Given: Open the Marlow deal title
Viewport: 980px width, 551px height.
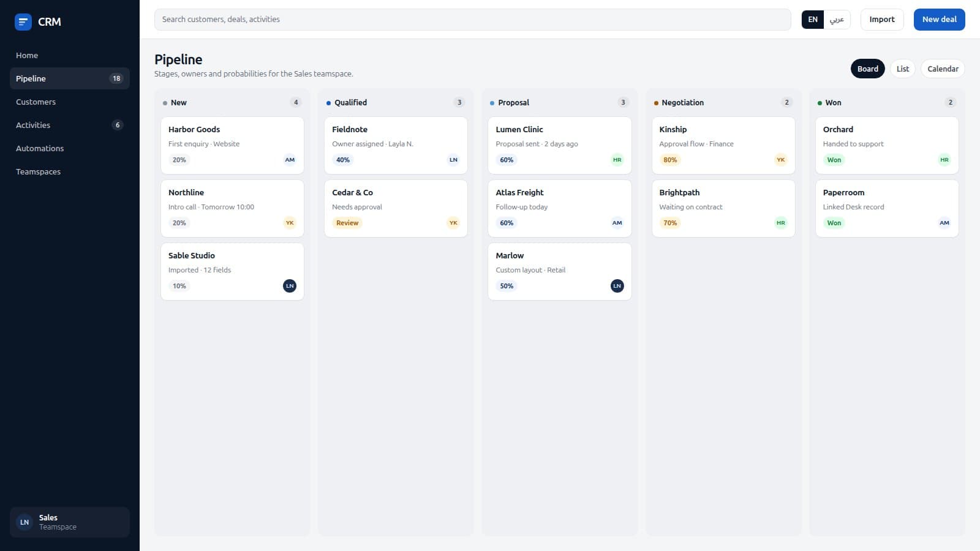Looking at the screenshot, I should click(510, 256).
